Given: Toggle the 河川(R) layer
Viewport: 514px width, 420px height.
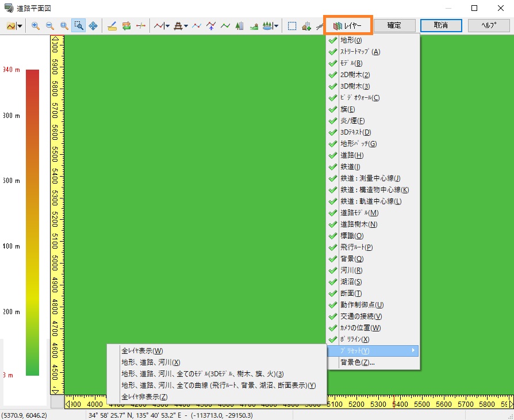Looking at the screenshot, I should [373, 270].
